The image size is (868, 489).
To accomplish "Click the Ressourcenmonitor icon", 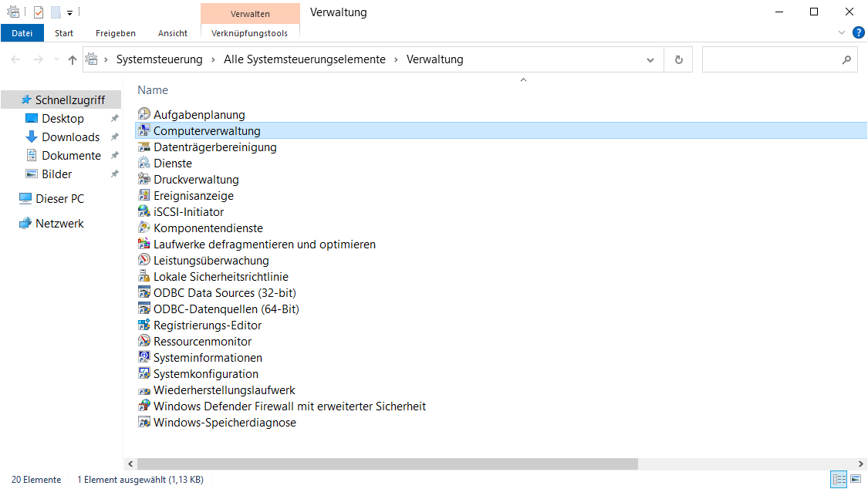I will tap(144, 342).
